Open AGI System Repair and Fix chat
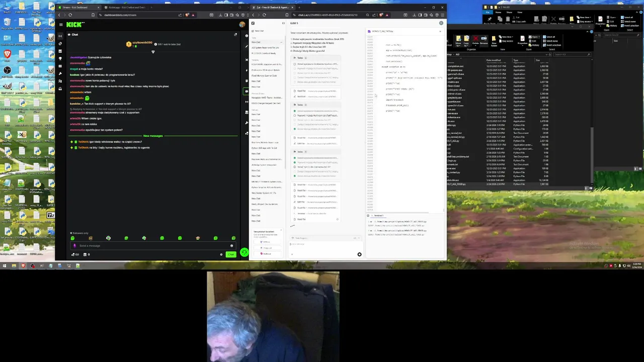The height and width of the screenshot is (362, 644). [265, 48]
